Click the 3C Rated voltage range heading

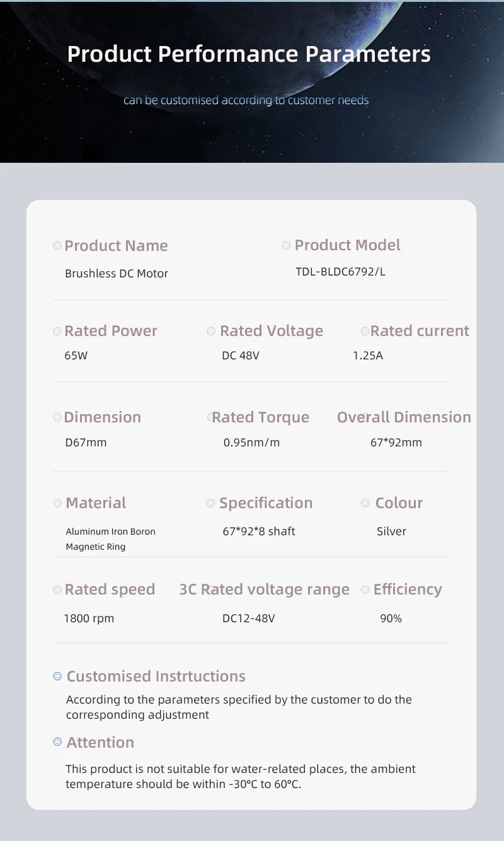point(265,589)
